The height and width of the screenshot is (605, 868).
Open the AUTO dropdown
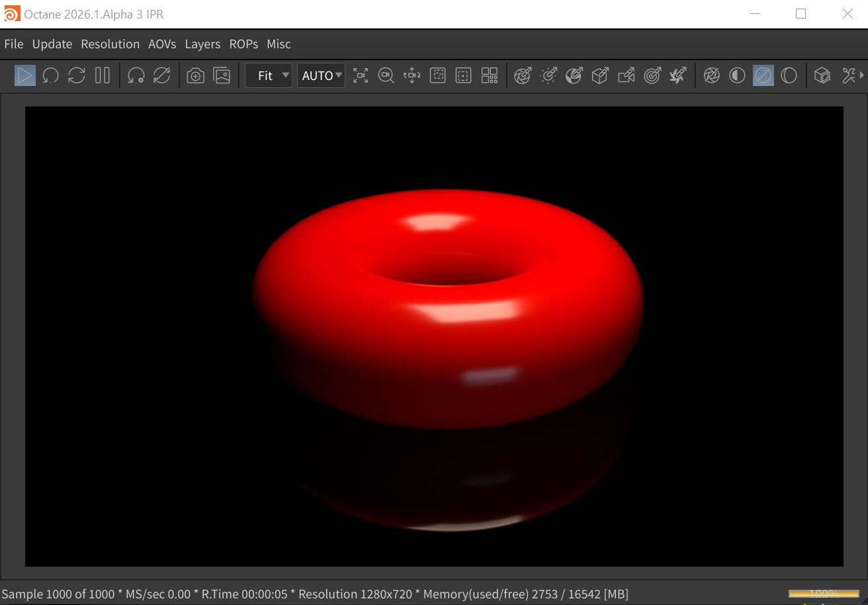pyautogui.click(x=321, y=75)
